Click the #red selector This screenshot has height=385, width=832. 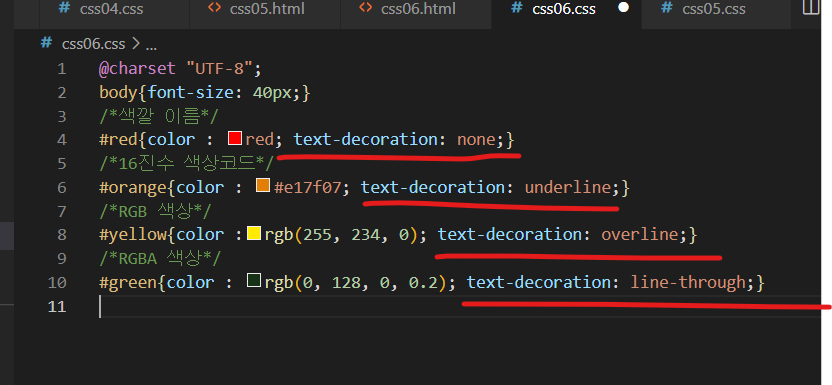pyautogui.click(x=118, y=140)
